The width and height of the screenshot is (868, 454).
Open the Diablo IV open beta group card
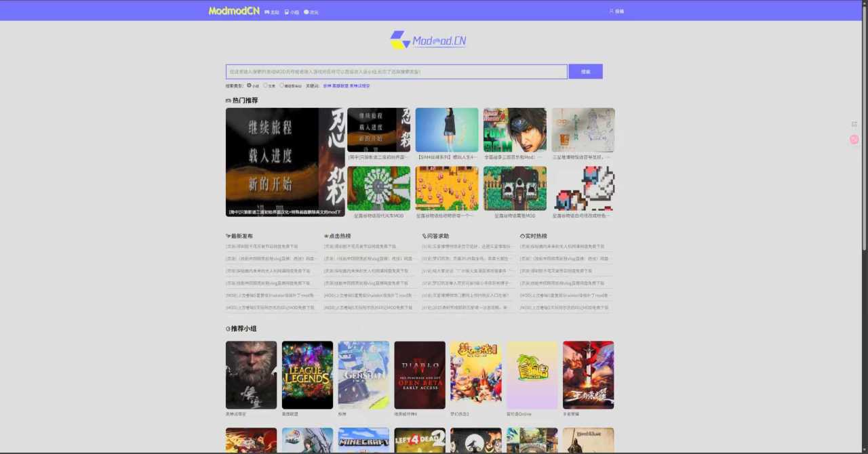coord(420,375)
